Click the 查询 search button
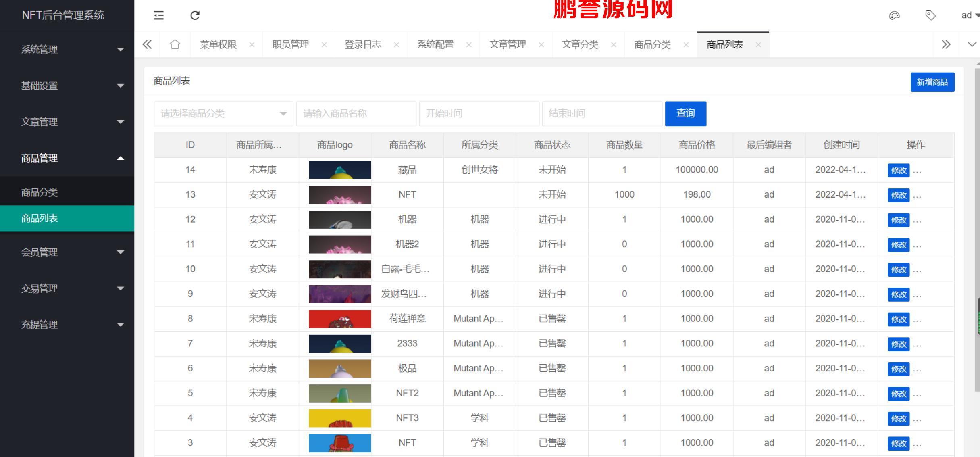 [x=685, y=114]
